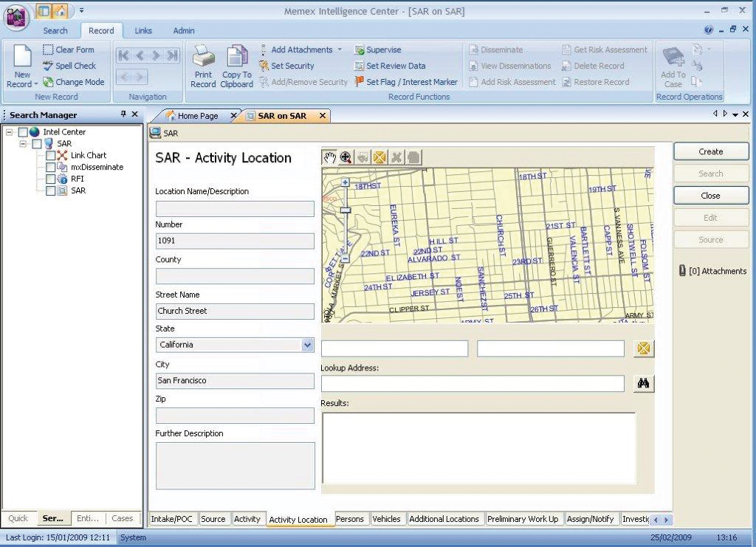Click the Lookup Address input field
Image resolution: width=756 pixels, height=547 pixels.
pos(472,384)
